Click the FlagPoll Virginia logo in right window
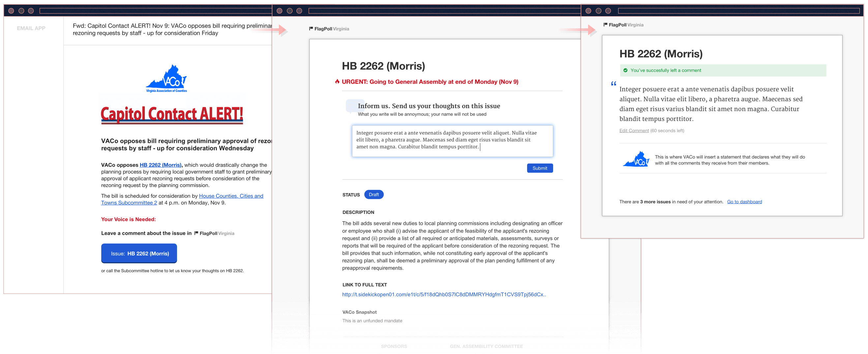Viewport: 868px width, 354px height. coord(623,25)
